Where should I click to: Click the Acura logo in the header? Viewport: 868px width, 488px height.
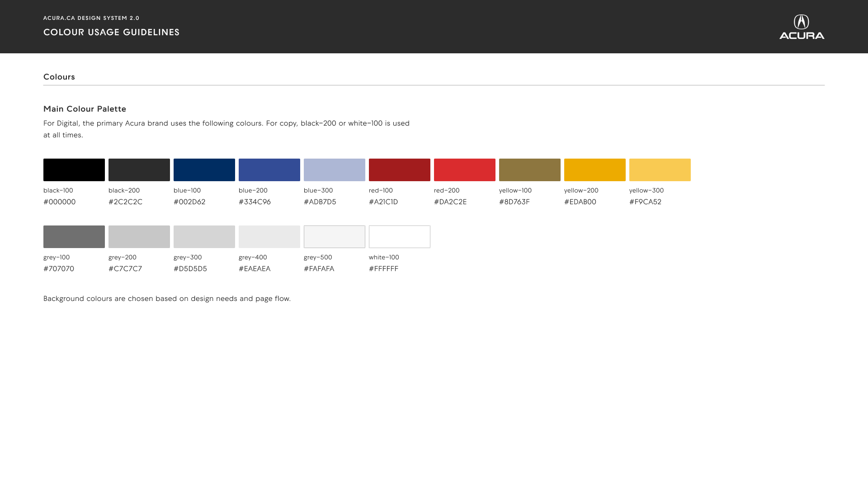coord(802,27)
